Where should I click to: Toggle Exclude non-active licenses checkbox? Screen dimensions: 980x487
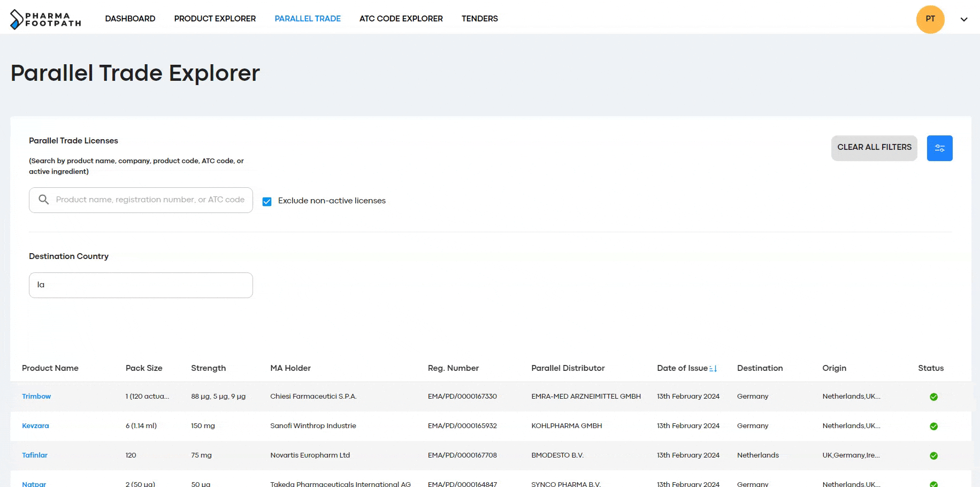(x=267, y=201)
